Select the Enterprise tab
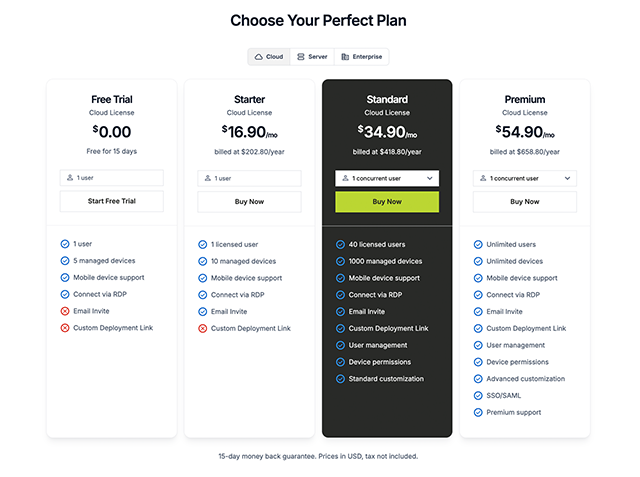 tap(362, 57)
